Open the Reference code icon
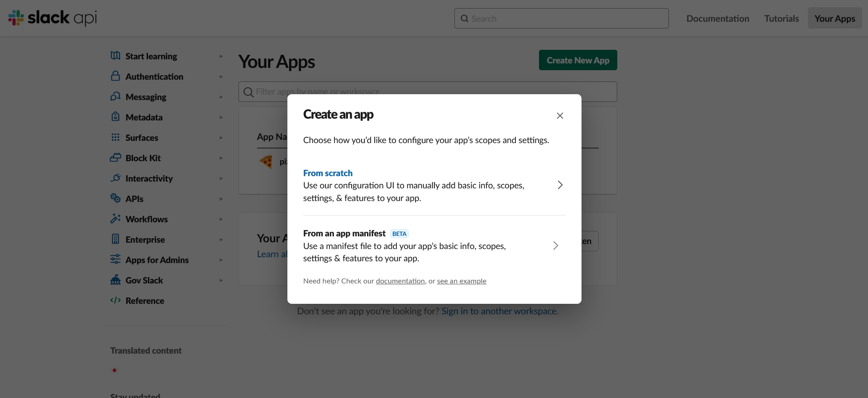The width and height of the screenshot is (868, 398). [114, 300]
